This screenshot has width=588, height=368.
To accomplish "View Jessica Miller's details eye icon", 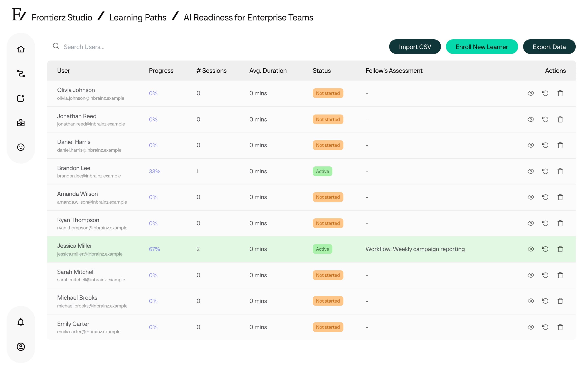I will click(x=531, y=249).
